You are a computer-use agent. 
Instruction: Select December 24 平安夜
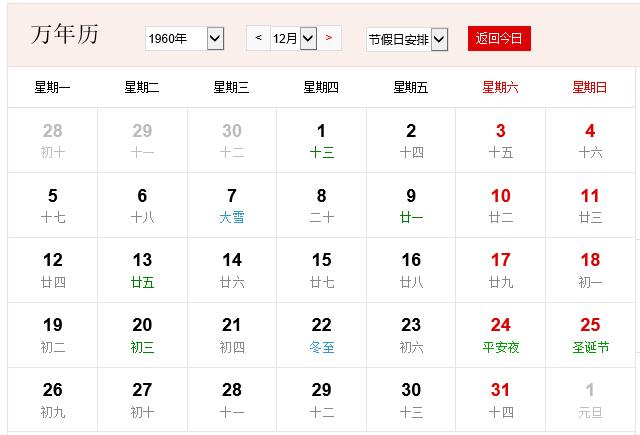click(500, 335)
